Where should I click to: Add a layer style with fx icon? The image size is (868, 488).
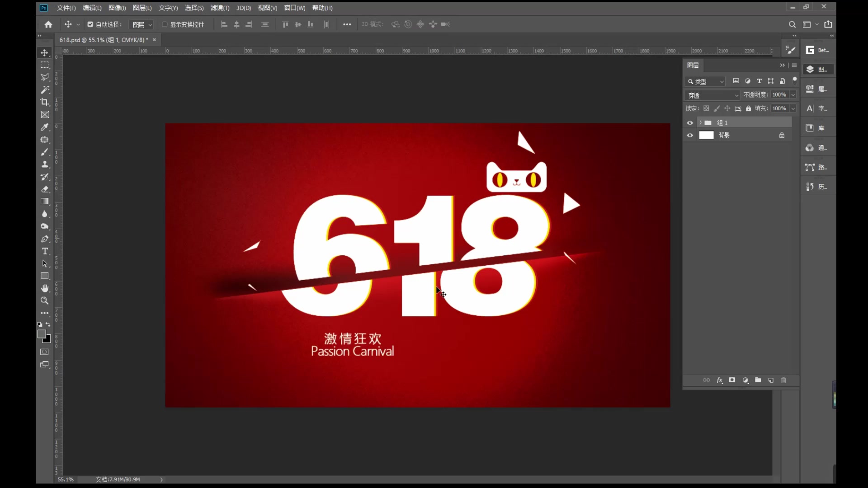(720, 380)
